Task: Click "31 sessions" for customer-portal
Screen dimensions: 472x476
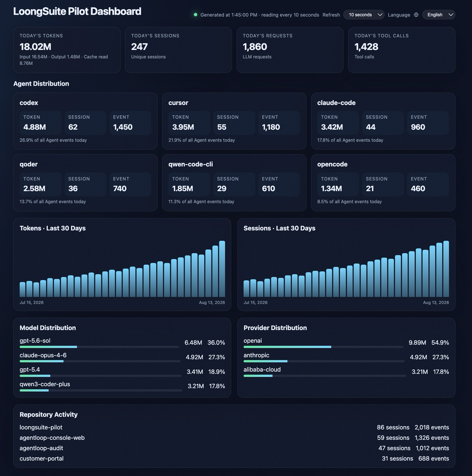Action: pos(397,458)
